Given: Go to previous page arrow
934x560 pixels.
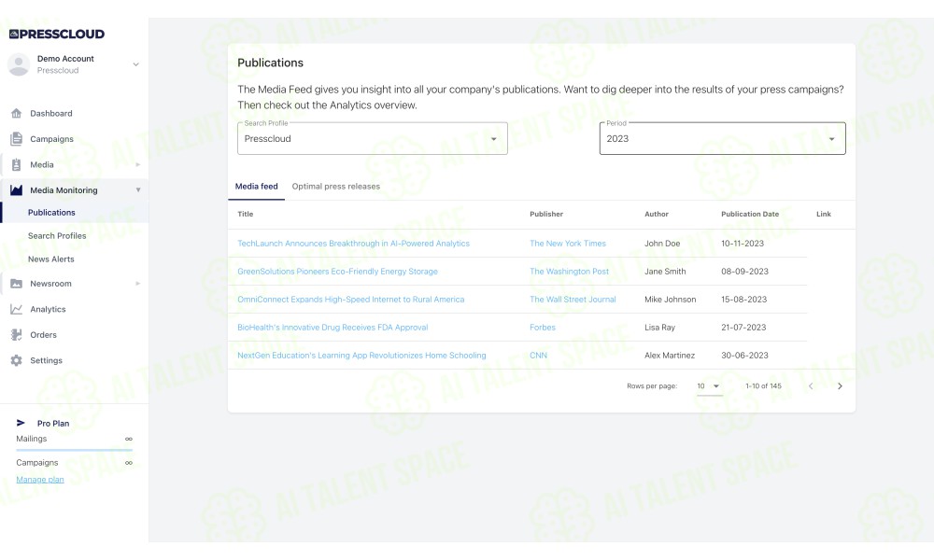Looking at the screenshot, I should 811,386.
